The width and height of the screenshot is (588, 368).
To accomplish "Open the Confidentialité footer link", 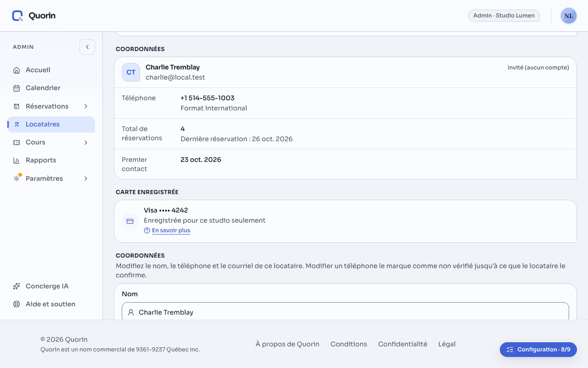I will (x=402, y=344).
